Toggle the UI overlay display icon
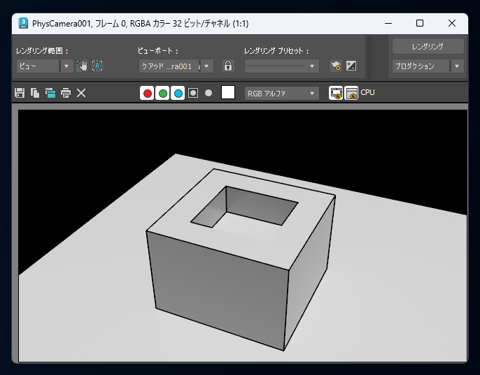The image size is (480, 375). [x=336, y=93]
